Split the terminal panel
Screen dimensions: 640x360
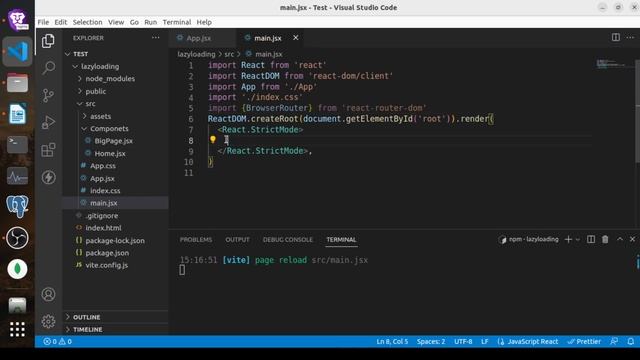(591, 239)
